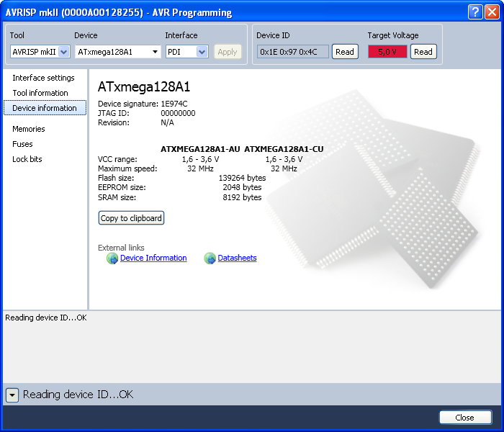Viewport: 504px width, 432px height.
Task: Click Copy to clipboard button
Action: click(x=131, y=218)
